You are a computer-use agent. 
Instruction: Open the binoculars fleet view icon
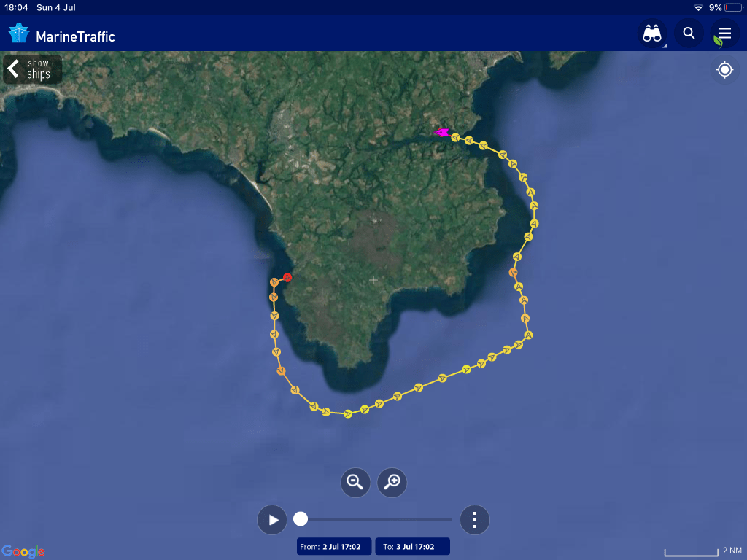tap(651, 34)
